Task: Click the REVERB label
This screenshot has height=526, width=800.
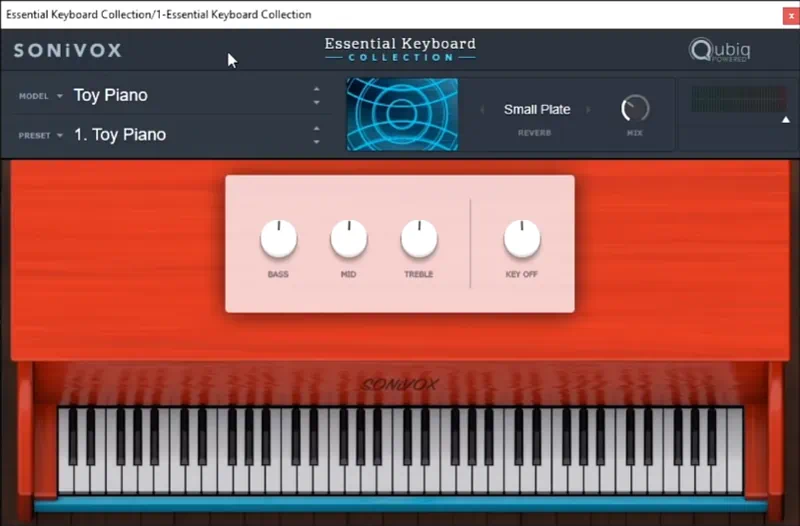Action: [x=534, y=133]
